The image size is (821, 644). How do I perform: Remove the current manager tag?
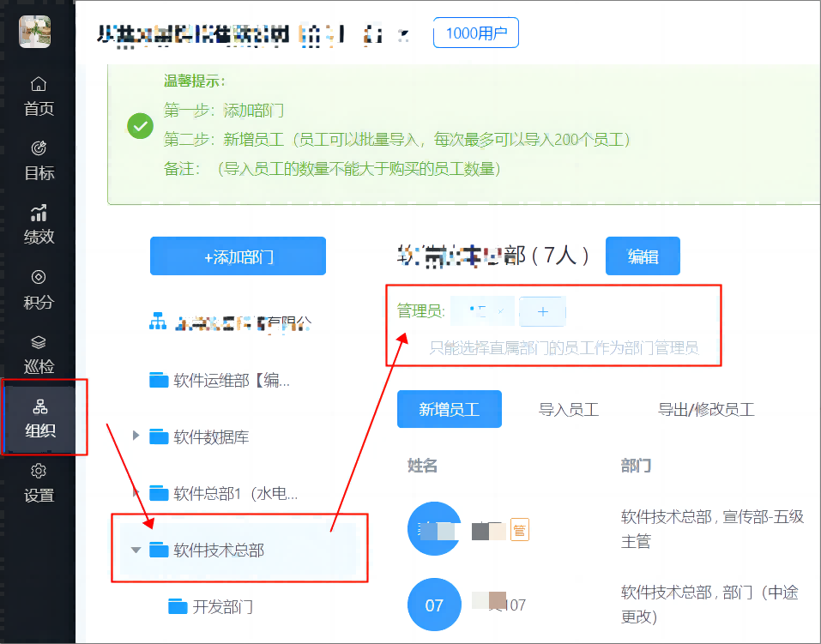[x=501, y=311]
